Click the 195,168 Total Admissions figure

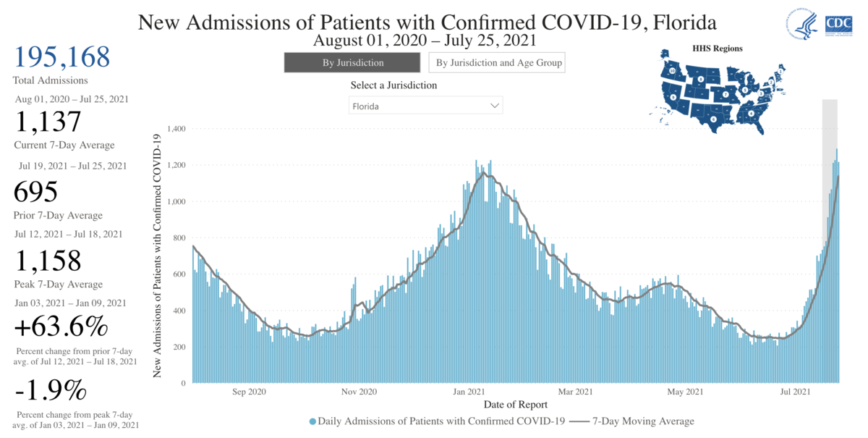tap(61, 56)
